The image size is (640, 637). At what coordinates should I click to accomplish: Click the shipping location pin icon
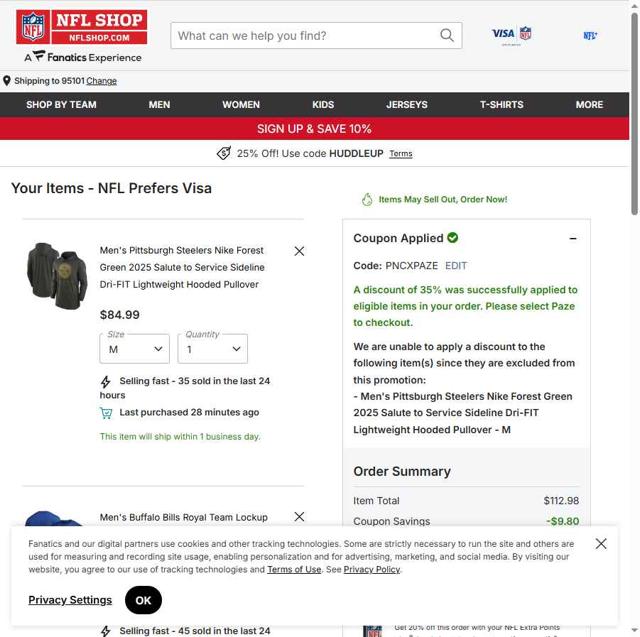7,81
